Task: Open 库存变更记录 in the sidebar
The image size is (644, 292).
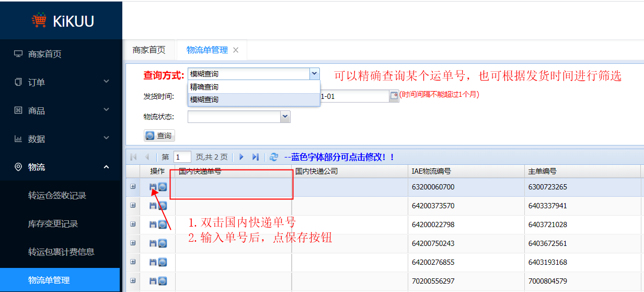Action: point(60,223)
